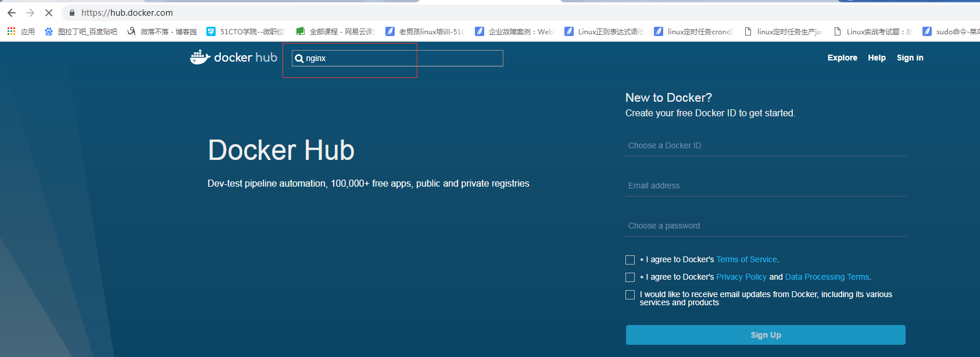Stop page loading with the X button
This screenshot has height=357, width=980.
click(49, 13)
